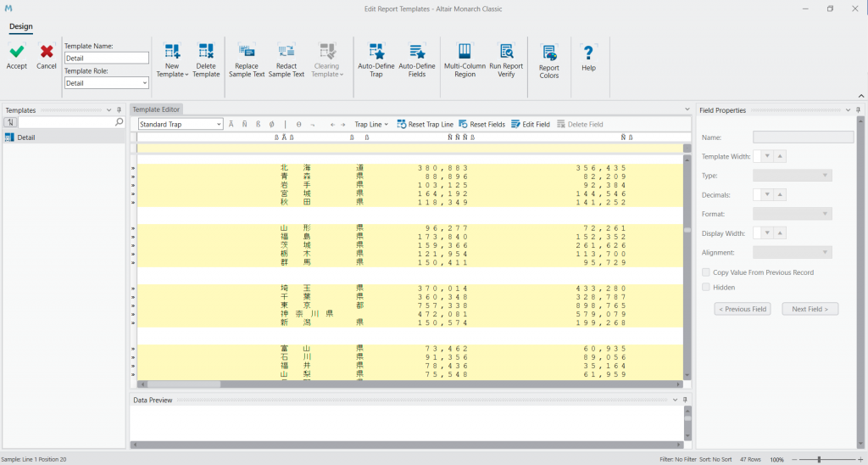Select the Template Editor tab

click(156, 109)
